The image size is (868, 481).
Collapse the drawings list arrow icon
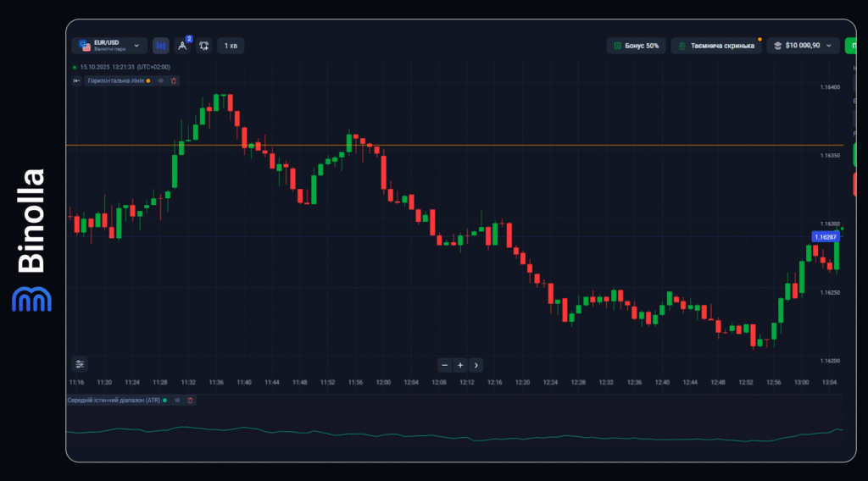76,80
